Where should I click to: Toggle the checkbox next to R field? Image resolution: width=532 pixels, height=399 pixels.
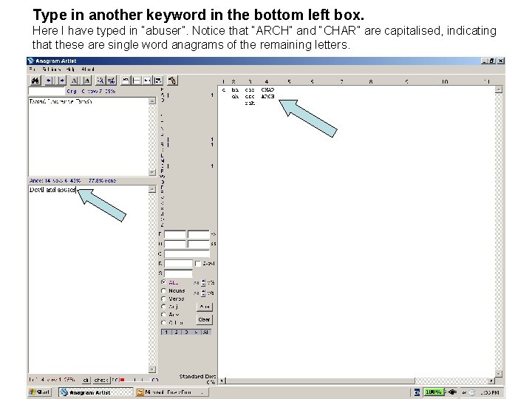click(198, 264)
